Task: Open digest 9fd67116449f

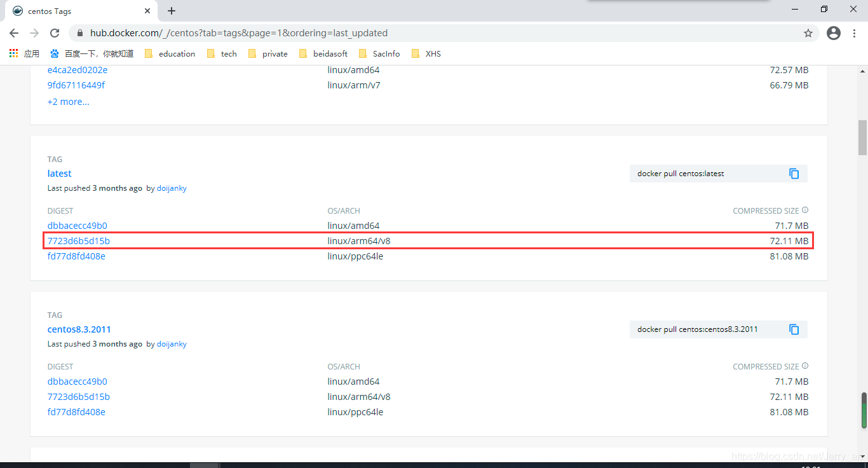Action: [x=76, y=85]
